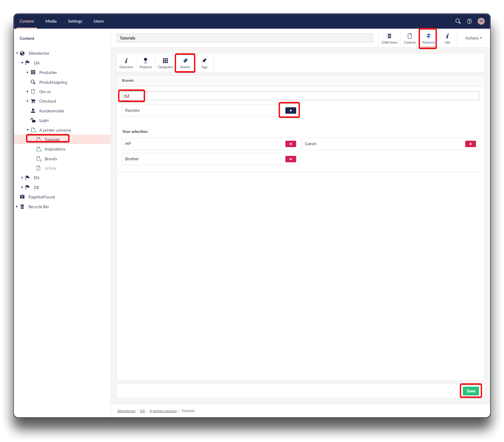Viewport: 504px width, 442px height.
Task: Select the Tags tab
Action: tap(204, 63)
